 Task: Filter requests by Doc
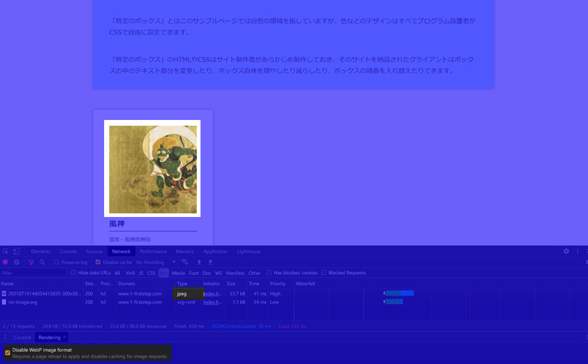(206, 273)
